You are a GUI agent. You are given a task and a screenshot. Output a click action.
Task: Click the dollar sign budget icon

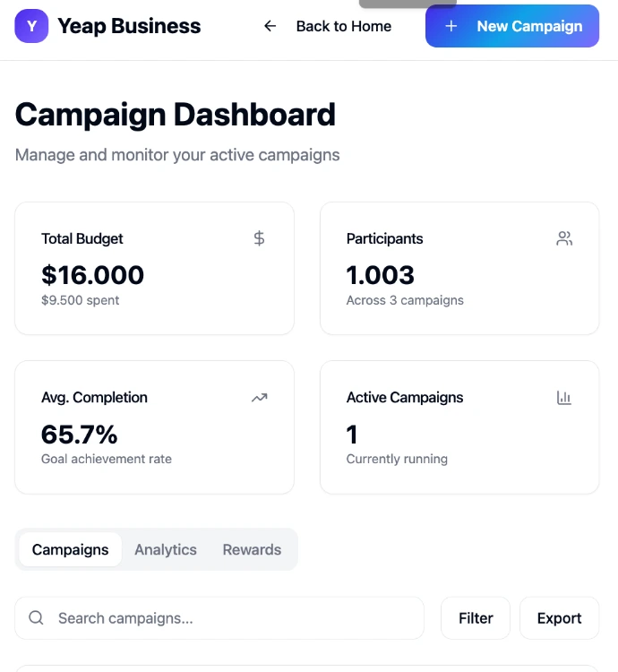[259, 238]
